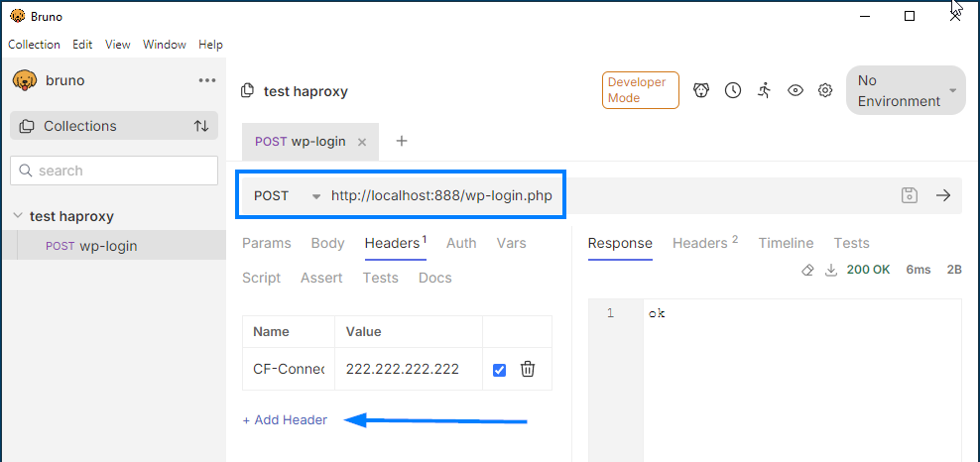Save the request with the disk icon
This screenshot has height=462, width=980.
click(909, 195)
